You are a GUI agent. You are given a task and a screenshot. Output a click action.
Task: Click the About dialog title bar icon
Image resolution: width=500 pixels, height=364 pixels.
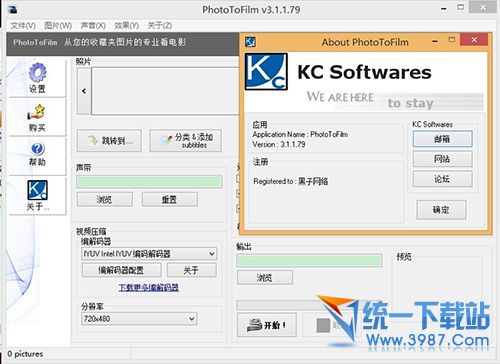click(x=250, y=42)
